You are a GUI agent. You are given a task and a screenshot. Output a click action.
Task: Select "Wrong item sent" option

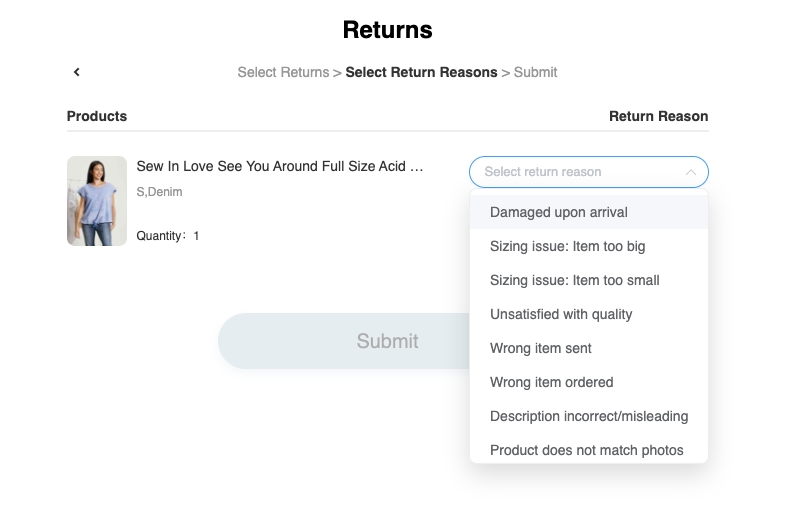(x=541, y=348)
